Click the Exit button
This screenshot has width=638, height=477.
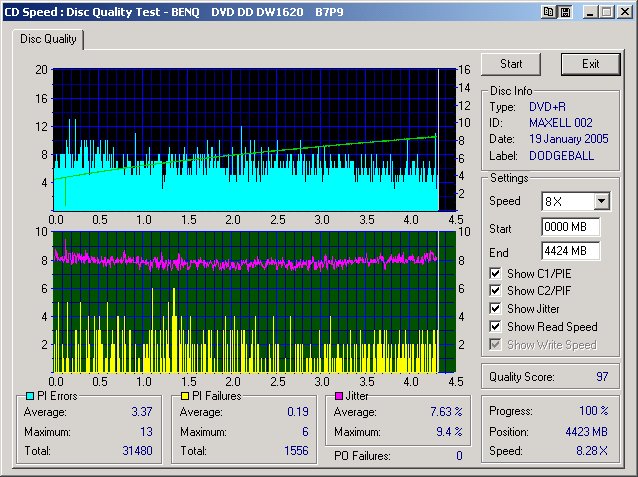point(590,64)
